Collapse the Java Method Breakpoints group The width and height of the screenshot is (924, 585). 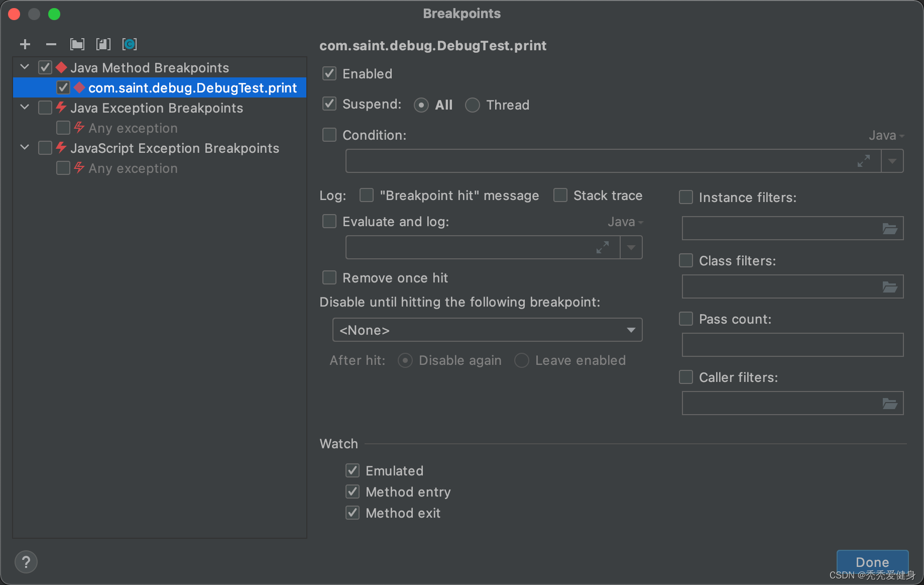25,67
